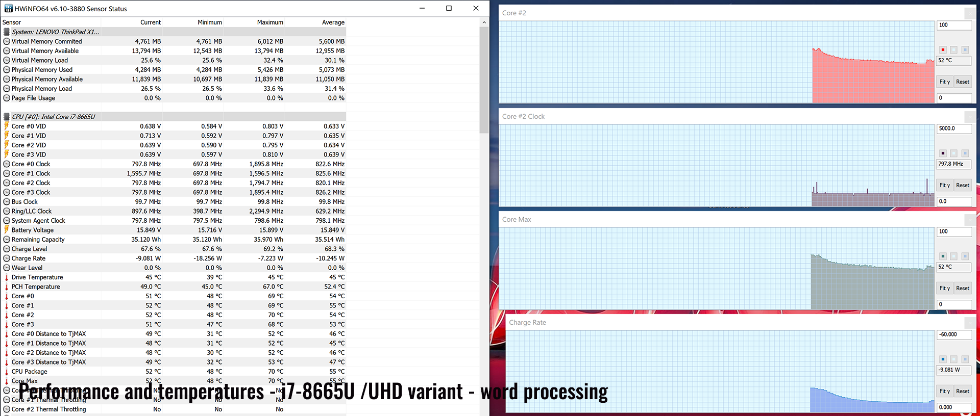Click the gauge icon for Page File Usage
980x416 pixels.
(7, 98)
